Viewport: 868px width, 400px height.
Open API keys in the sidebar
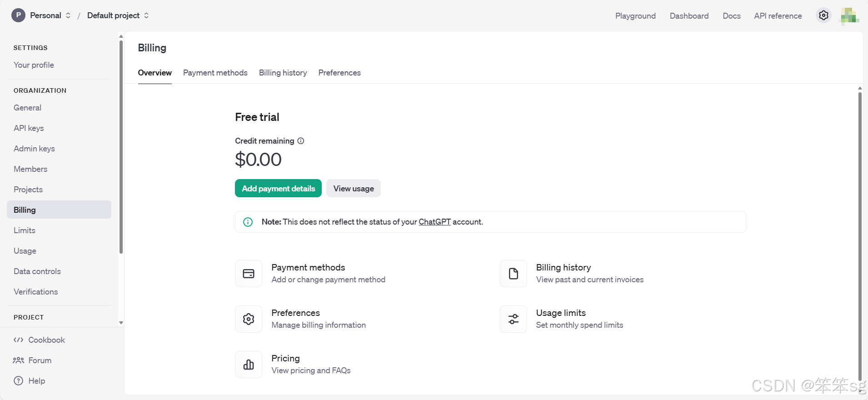29,128
